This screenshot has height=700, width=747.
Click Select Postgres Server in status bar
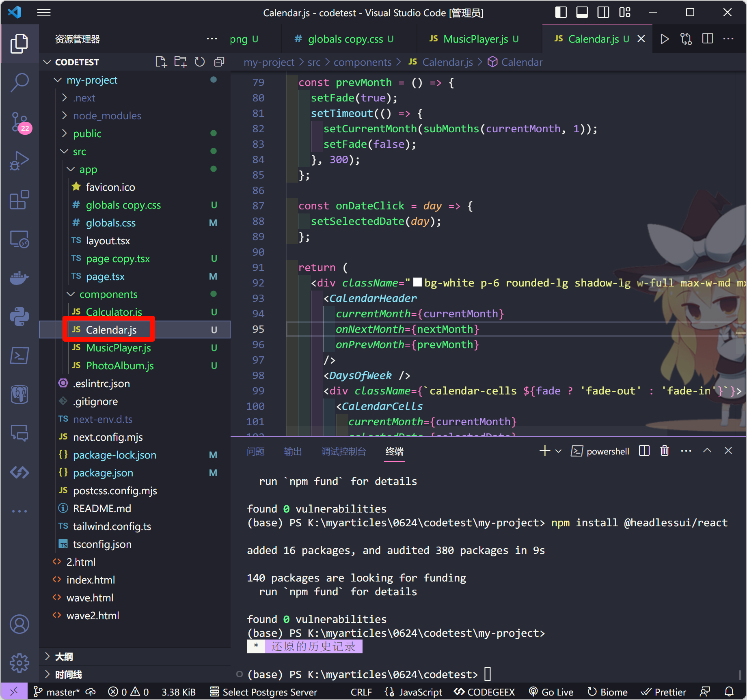(263, 692)
